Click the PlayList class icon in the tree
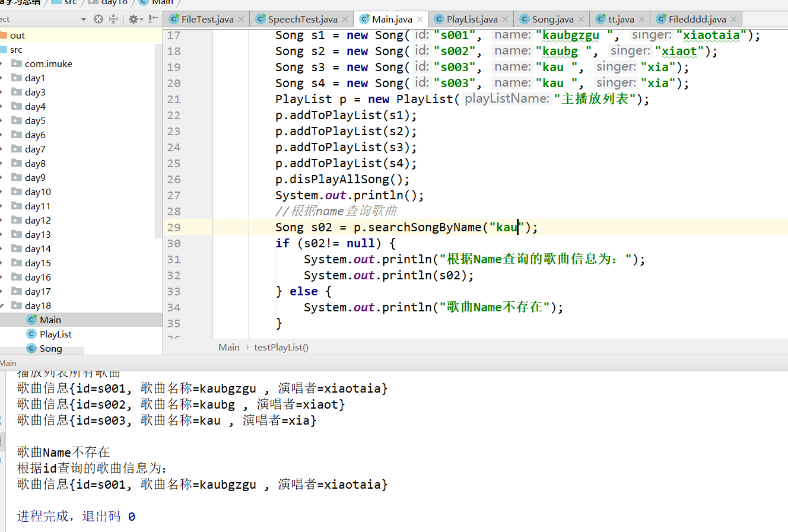 click(x=32, y=334)
